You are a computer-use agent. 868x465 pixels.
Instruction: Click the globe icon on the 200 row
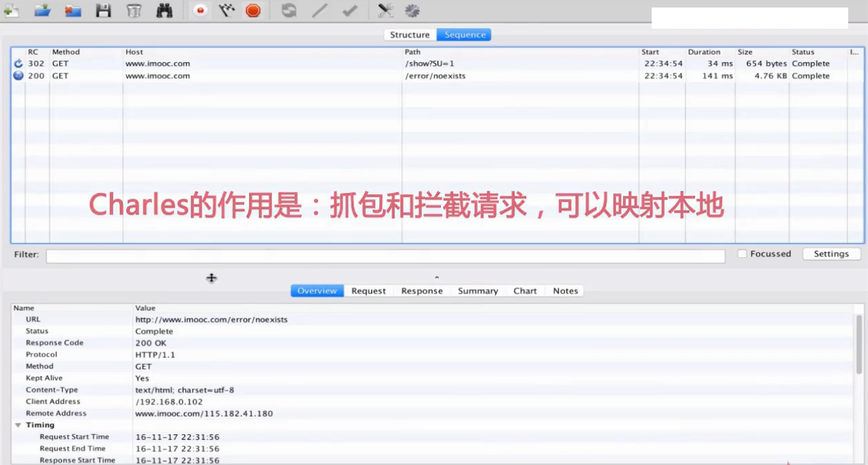pyautogui.click(x=18, y=76)
